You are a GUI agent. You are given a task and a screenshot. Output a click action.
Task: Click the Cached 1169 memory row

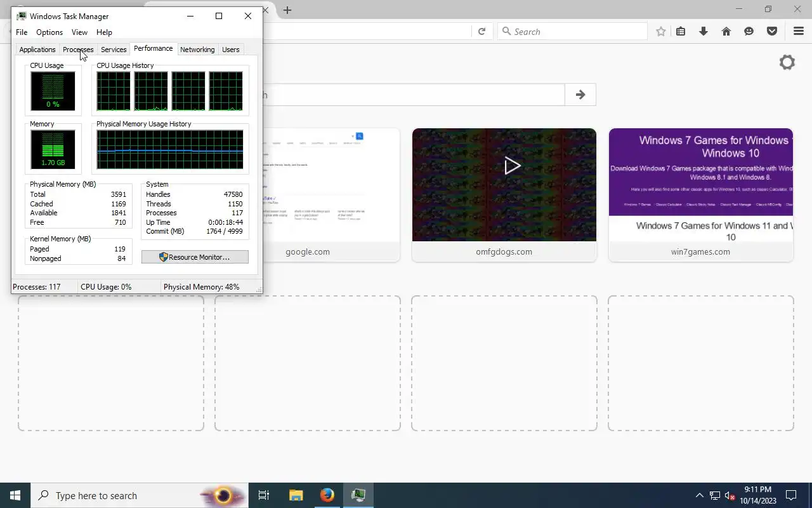[78, 204]
